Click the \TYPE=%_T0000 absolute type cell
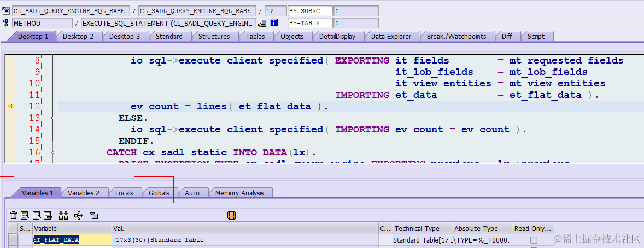The width and height of the screenshot is (644, 248). click(x=483, y=240)
